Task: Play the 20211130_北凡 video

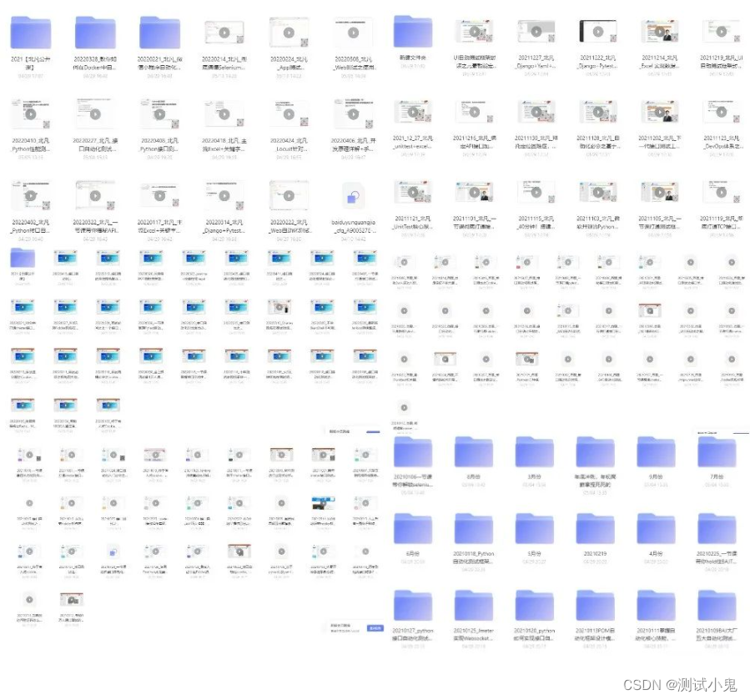Action: (x=536, y=112)
